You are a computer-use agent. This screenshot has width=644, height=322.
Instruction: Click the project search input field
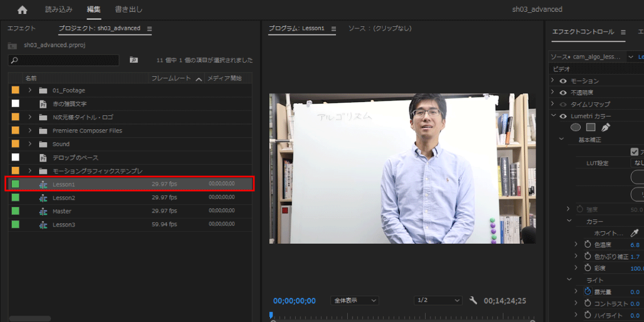(x=64, y=60)
